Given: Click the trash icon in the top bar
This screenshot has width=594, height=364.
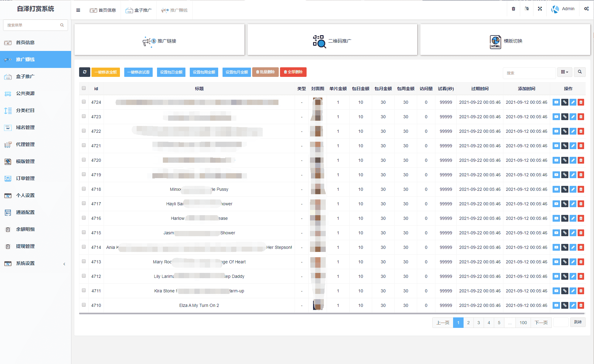Looking at the screenshot, I should (513, 9).
